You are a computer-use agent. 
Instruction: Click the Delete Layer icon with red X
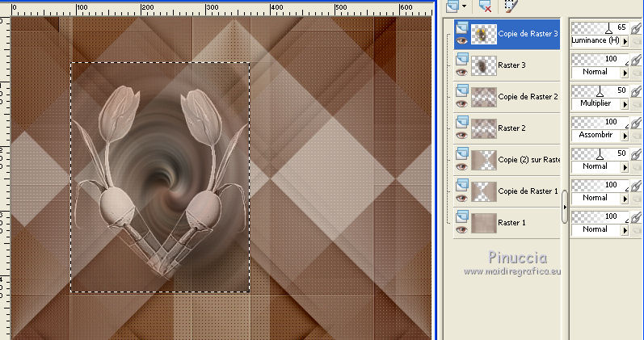(x=486, y=6)
